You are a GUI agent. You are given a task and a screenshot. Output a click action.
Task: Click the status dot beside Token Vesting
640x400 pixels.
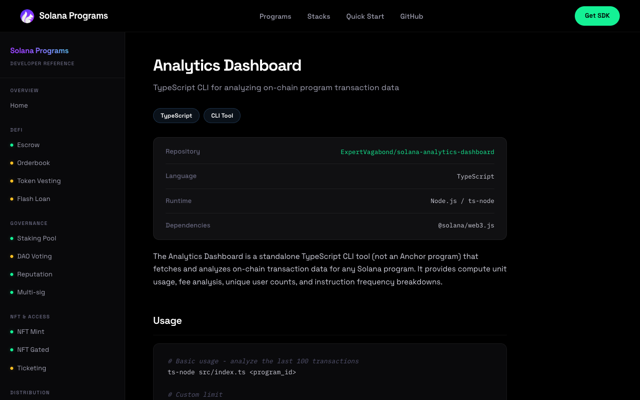(x=11, y=181)
